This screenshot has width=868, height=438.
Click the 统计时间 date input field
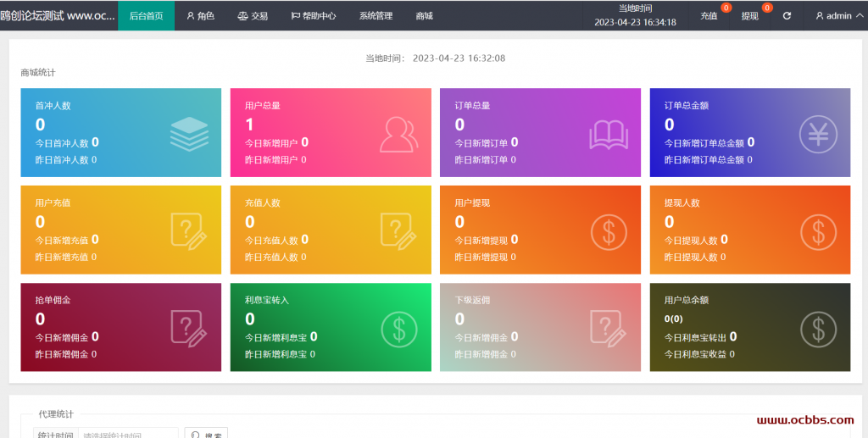128,434
